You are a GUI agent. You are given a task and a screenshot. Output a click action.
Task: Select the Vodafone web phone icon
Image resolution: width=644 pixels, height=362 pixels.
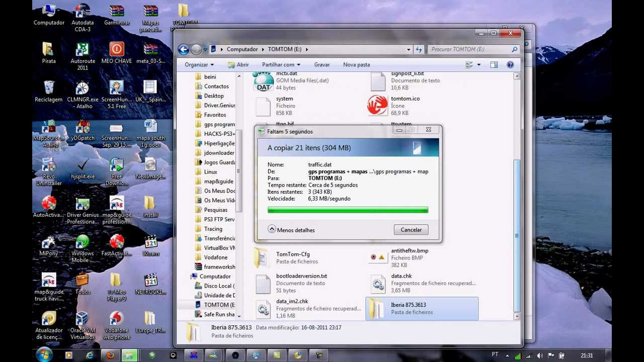point(117,325)
